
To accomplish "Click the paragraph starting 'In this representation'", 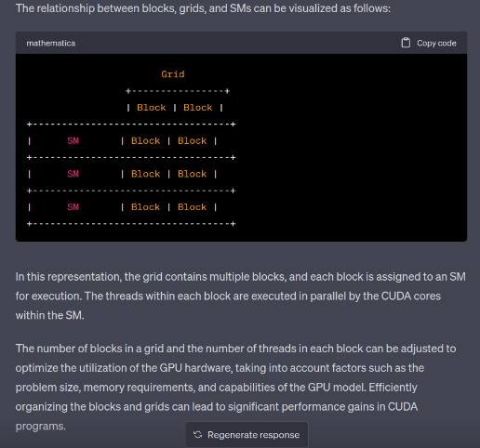I will click(x=241, y=296).
